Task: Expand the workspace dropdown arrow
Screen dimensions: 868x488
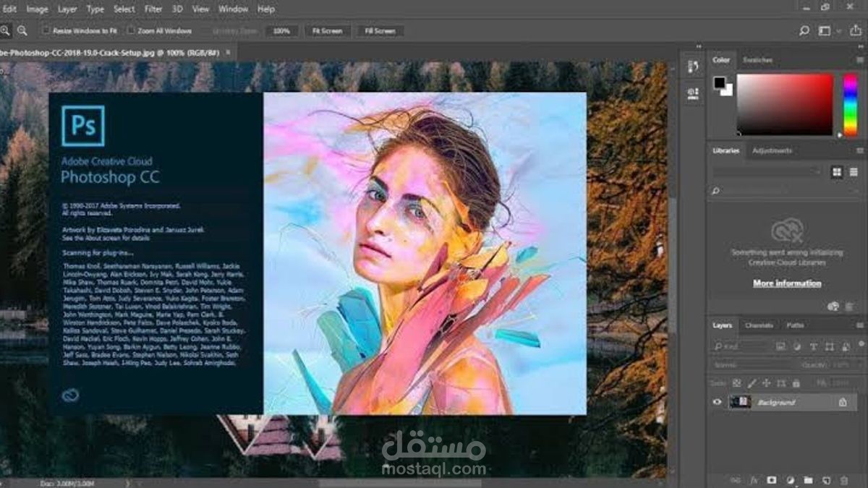Action: [839, 31]
